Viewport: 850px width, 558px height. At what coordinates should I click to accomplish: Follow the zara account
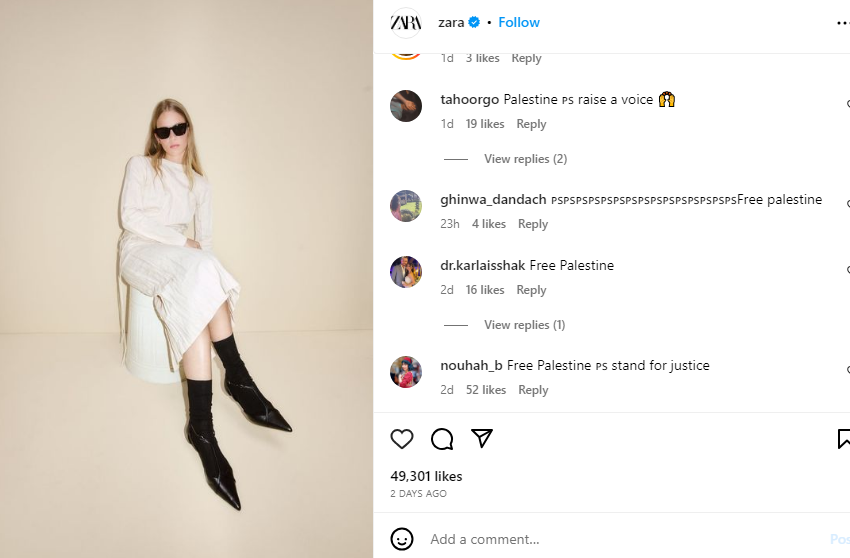[519, 22]
